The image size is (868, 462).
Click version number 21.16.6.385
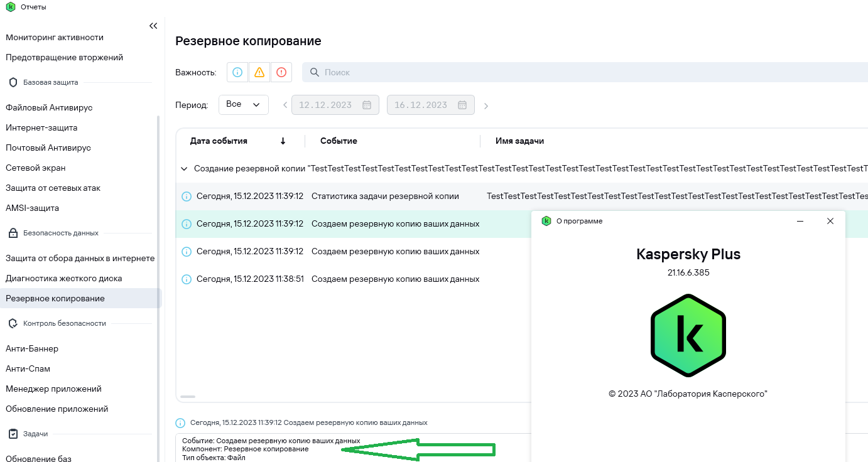point(688,273)
